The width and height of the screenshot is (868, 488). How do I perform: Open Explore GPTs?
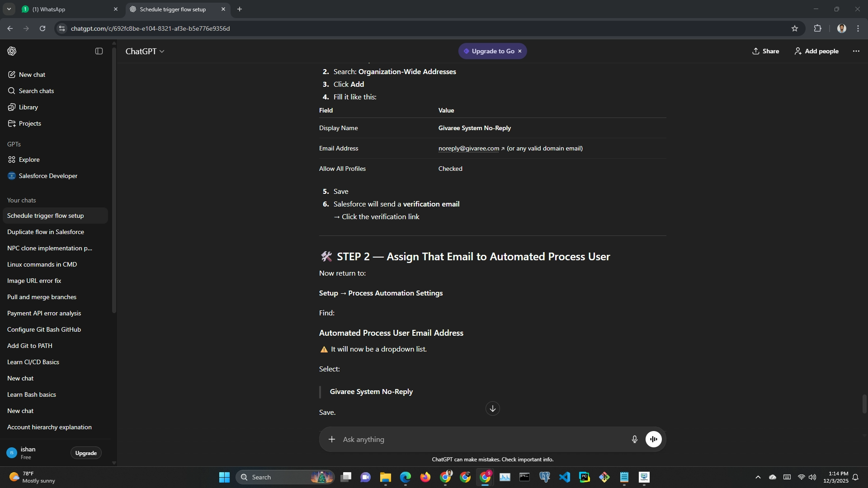pyautogui.click(x=29, y=160)
